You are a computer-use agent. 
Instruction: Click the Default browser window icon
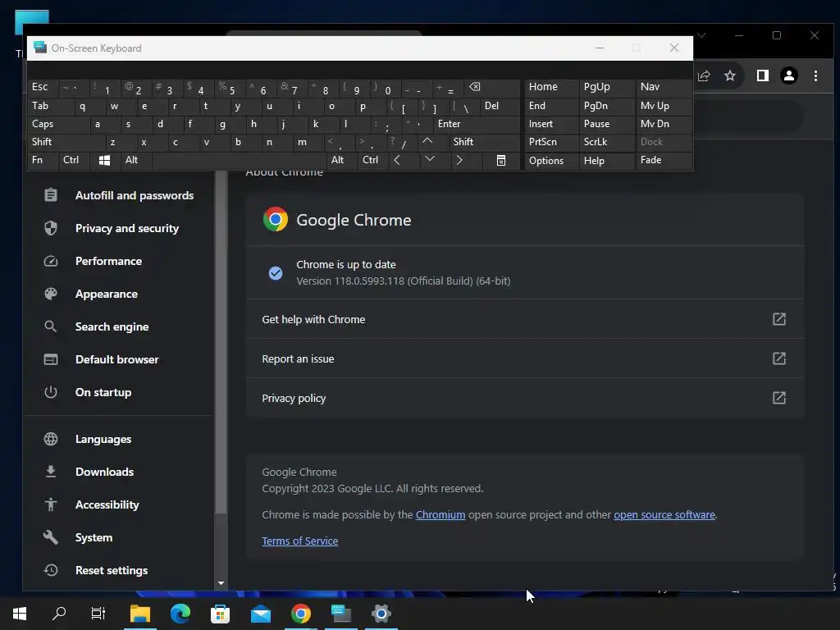[51, 359]
